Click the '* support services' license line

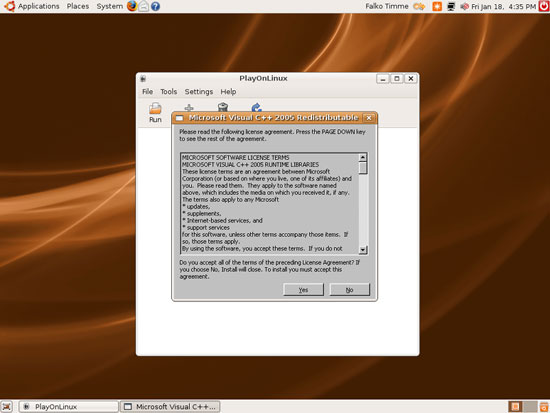[206, 228]
